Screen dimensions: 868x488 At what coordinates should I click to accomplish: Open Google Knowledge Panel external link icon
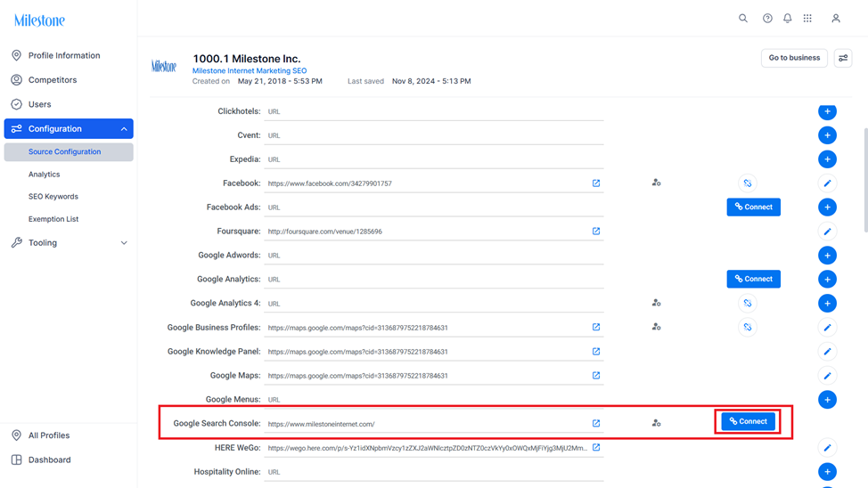coord(596,352)
